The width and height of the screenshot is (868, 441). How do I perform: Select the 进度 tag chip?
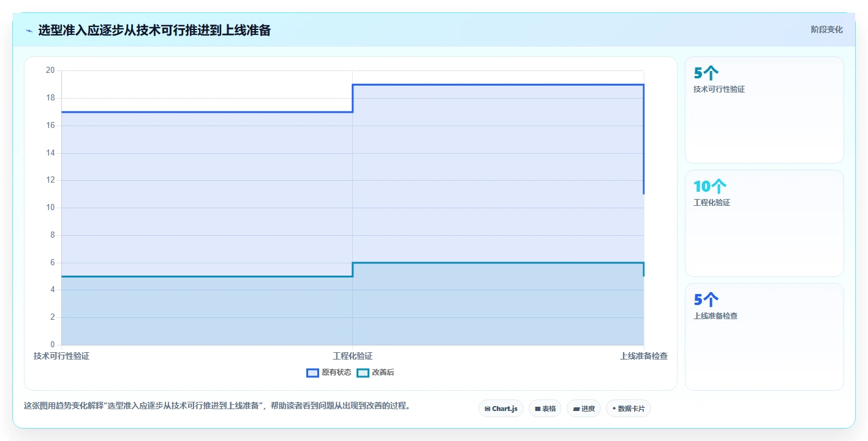coord(584,409)
